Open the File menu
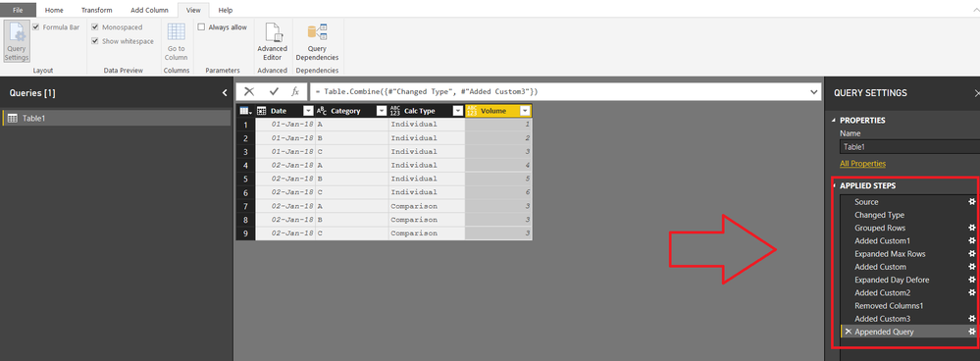The width and height of the screenshot is (980, 361). (x=18, y=10)
